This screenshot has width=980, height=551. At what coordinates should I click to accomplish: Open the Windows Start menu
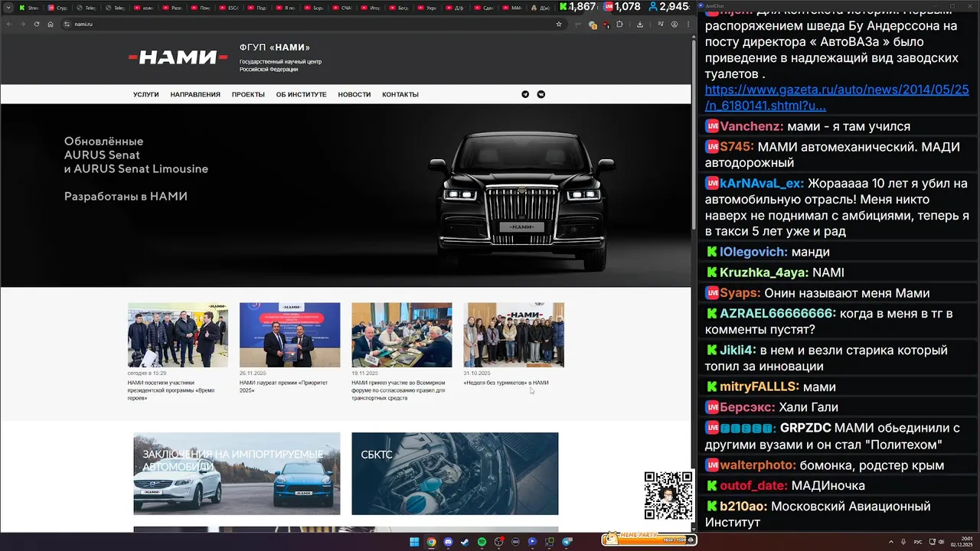[414, 542]
